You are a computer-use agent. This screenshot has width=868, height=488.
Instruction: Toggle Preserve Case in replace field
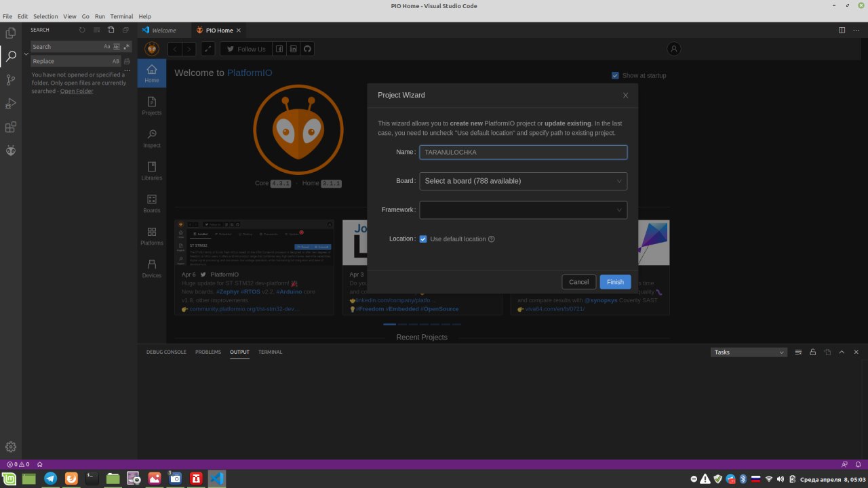click(116, 61)
